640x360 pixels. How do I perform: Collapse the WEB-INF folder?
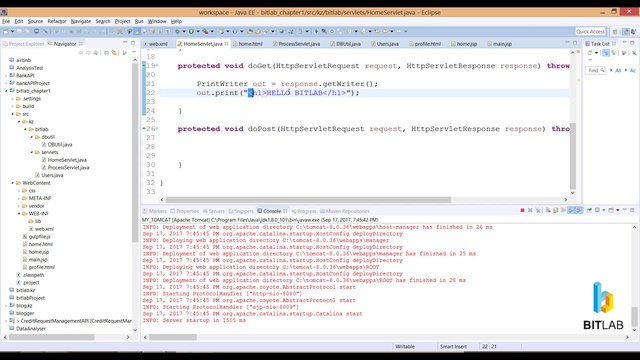point(19,213)
